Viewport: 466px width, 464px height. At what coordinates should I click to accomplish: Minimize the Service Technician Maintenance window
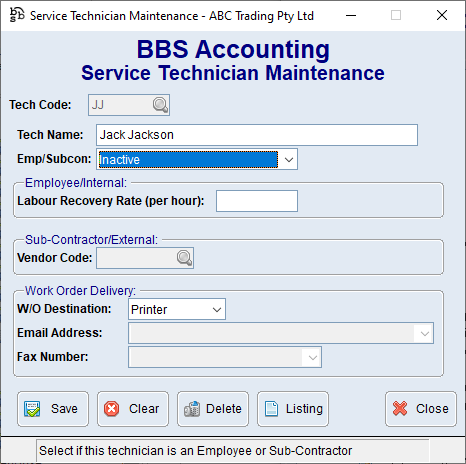coord(351,15)
